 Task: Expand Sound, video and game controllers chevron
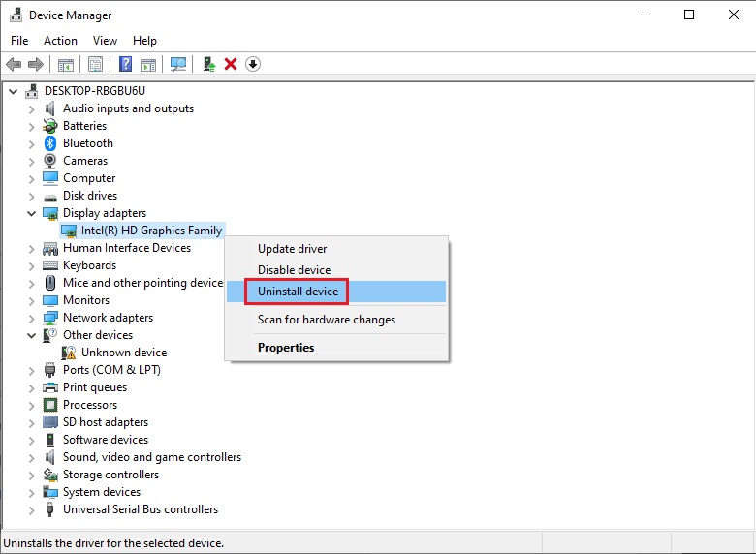tap(32, 458)
